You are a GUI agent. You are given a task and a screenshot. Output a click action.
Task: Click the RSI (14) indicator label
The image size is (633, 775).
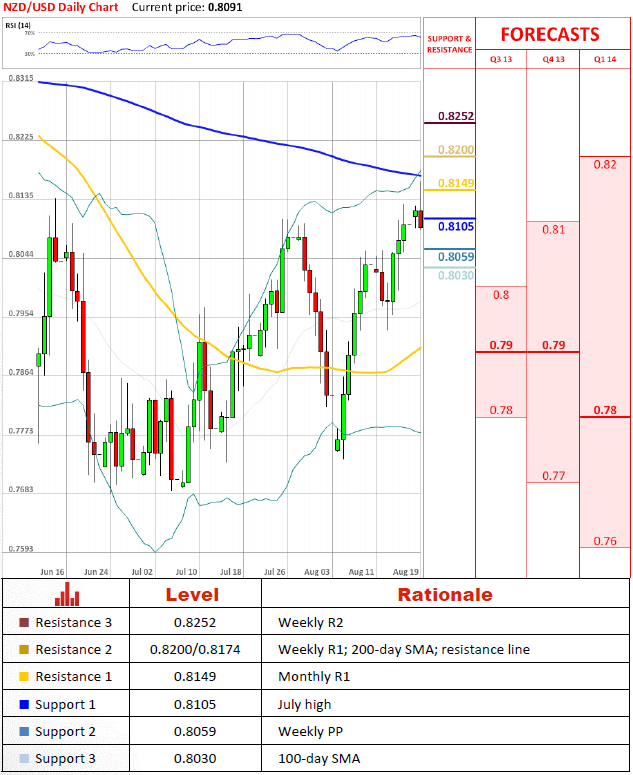point(18,25)
